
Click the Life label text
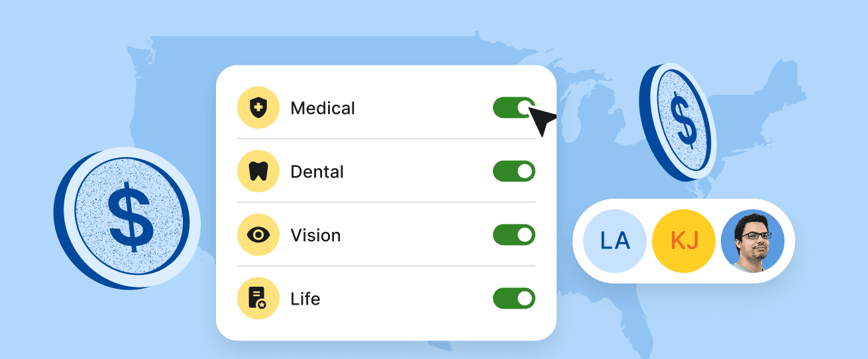[305, 299]
